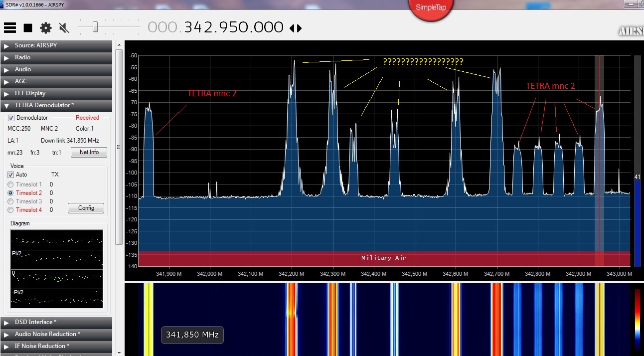Select the Timeslot 3 radio button
Screen dimensions: 644x356
click(x=10, y=201)
